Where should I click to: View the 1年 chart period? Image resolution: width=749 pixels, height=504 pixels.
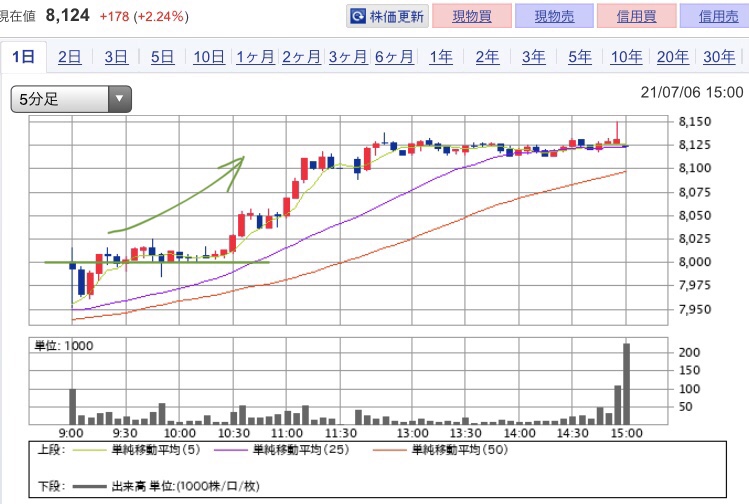tap(440, 57)
